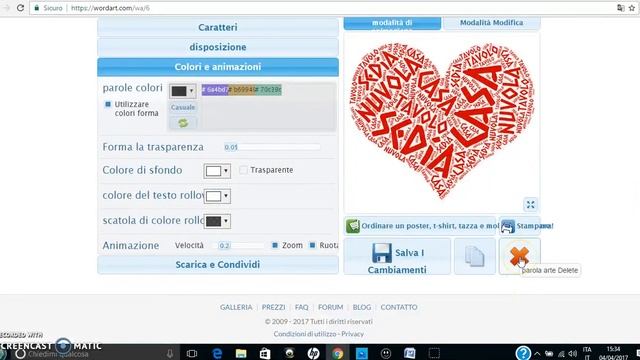Image resolution: width=640 pixels, height=360 pixels.
Task: Open GALLERIA footer menu link
Action: tap(236, 307)
